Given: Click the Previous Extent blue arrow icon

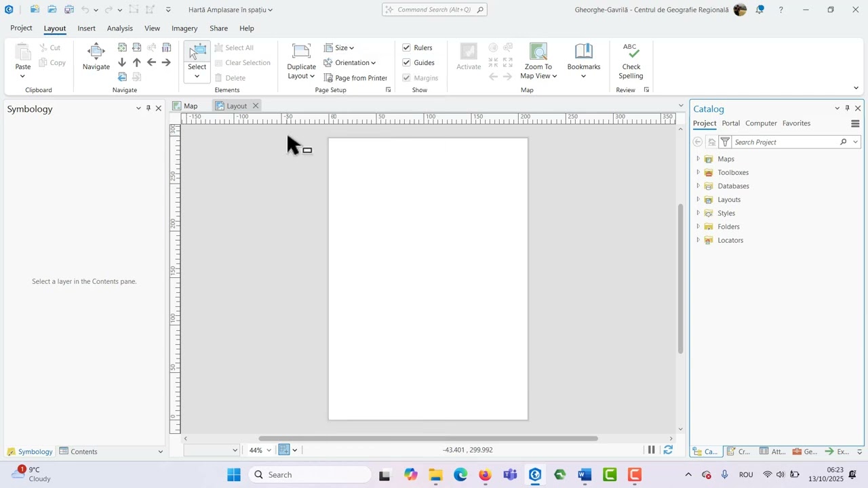Looking at the screenshot, I should (122, 77).
